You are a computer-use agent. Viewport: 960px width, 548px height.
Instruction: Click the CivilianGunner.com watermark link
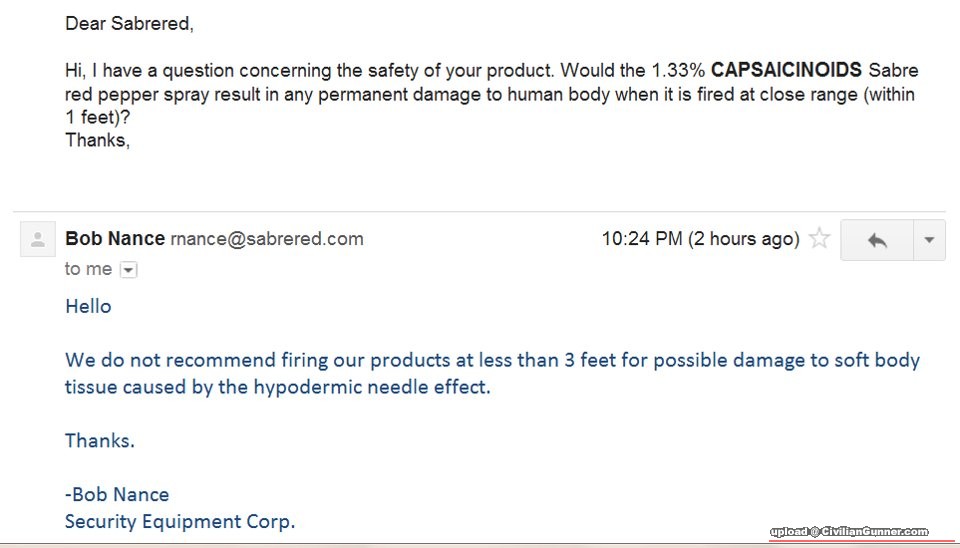849,532
